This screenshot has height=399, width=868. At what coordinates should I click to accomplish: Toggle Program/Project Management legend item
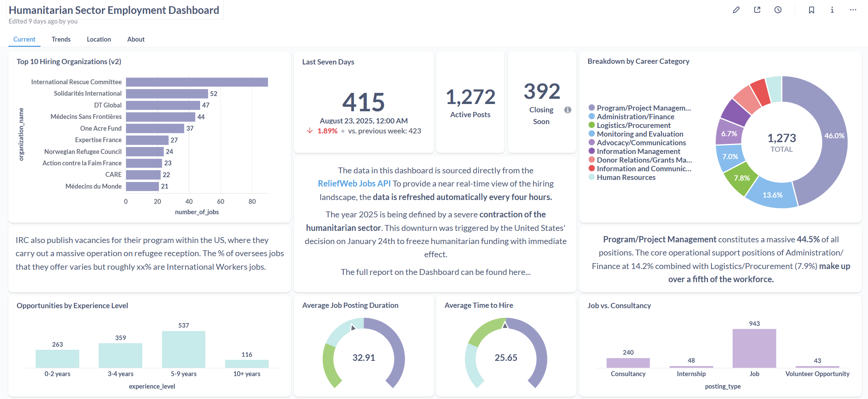(643, 108)
